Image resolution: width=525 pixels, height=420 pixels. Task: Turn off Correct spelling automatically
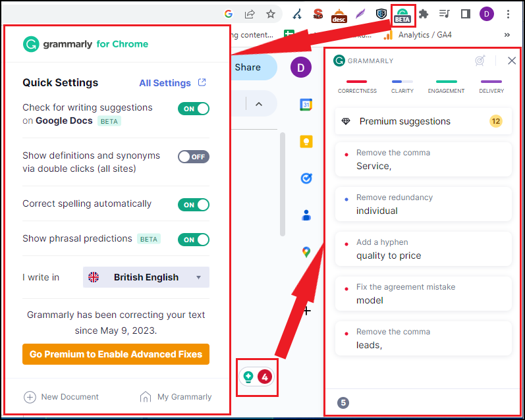point(194,205)
